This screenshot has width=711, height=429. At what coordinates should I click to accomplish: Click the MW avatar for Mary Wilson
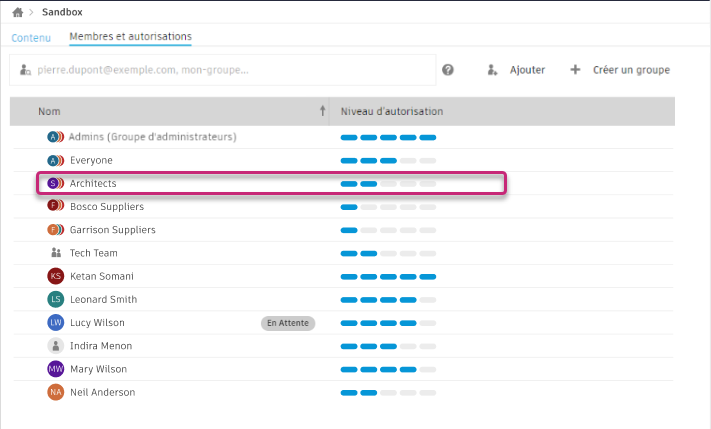(55, 369)
